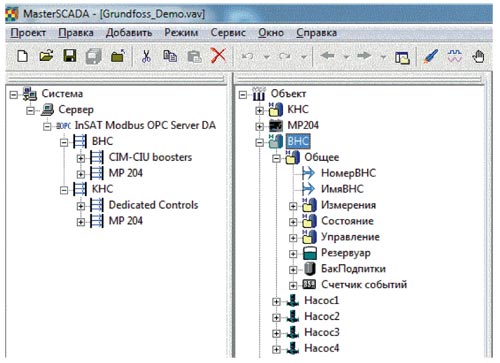Open the Back navigation dropdown arrow
The image size is (500, 363).
(346, 57)
